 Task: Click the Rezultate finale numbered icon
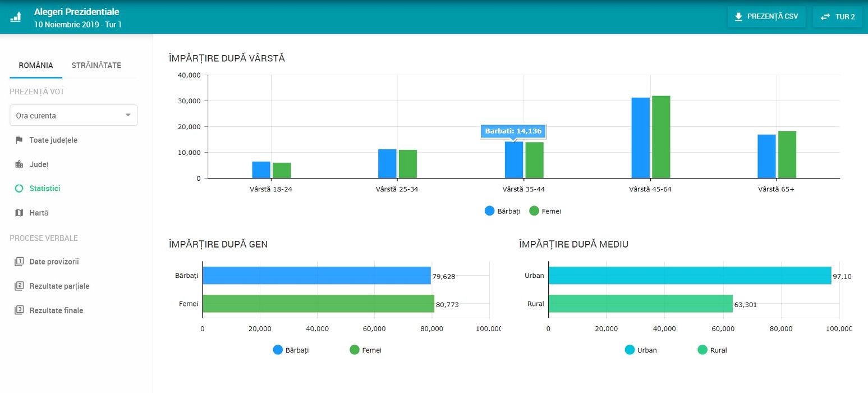pyautogui.click(x=19, y=310)
